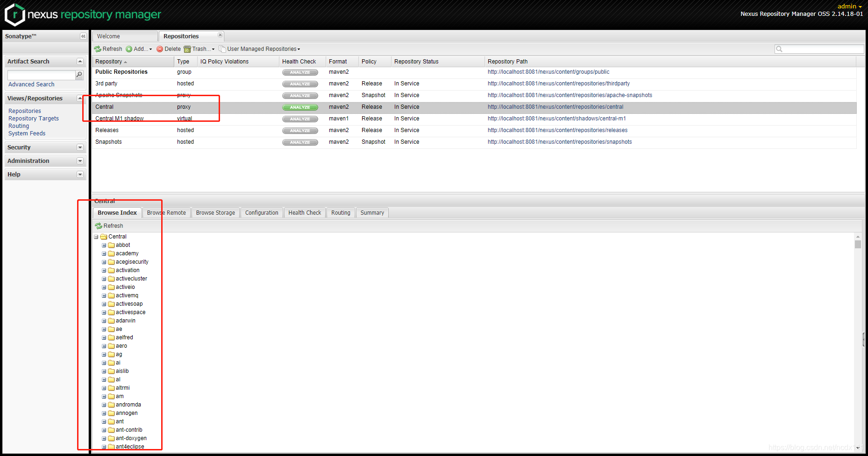868x456 pixels.
Task: Open the Repository Targets link
Action: point(34,119)
